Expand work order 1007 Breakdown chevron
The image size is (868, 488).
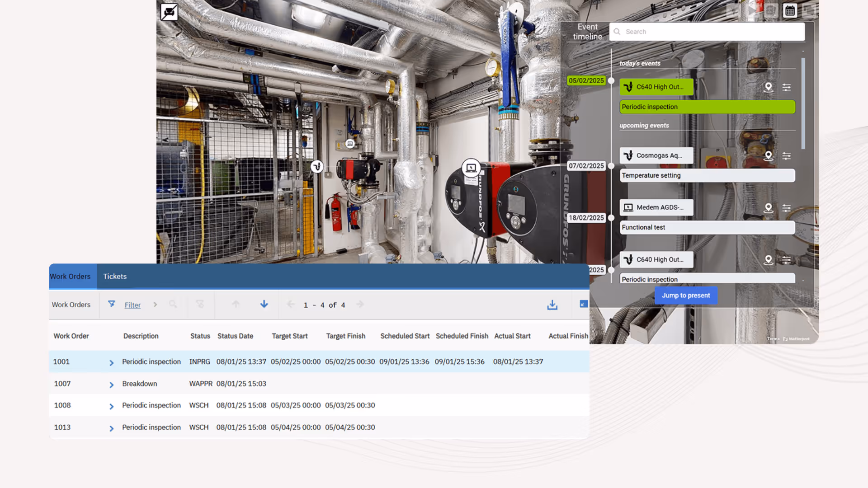(x=111, y=385)
